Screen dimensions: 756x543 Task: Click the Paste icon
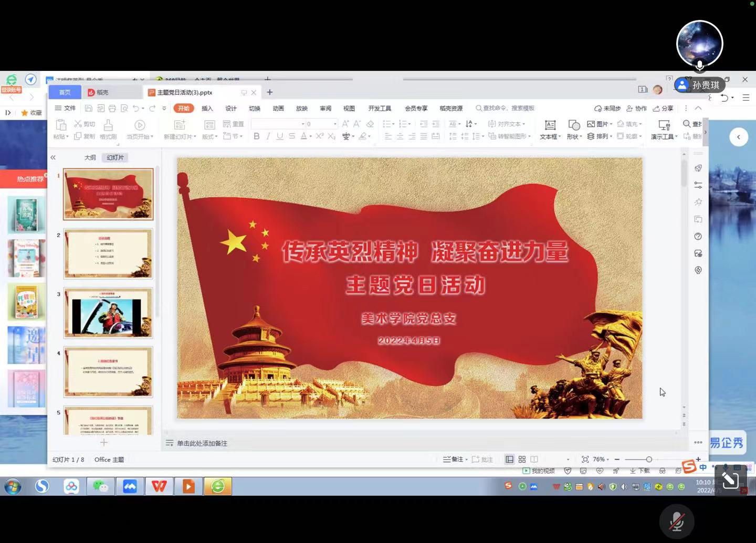pos(61,125)
